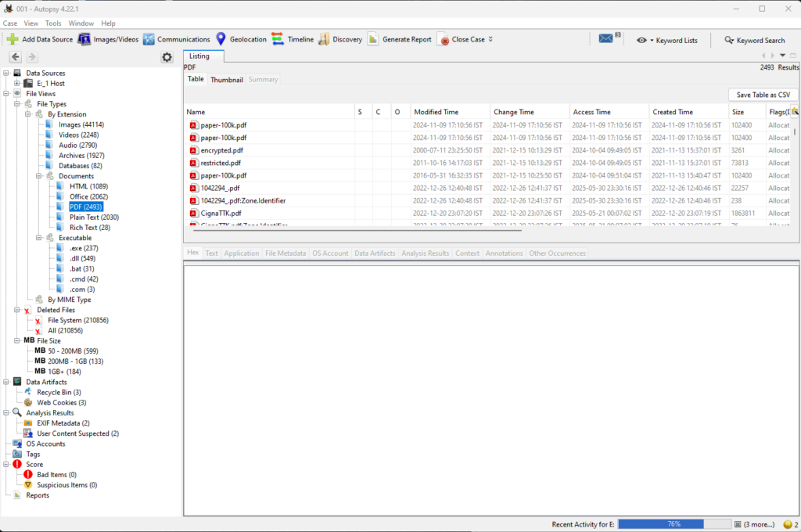The width and height of the screenshot is (801, 532).
Task: Click the User Content Suspected icon
Action: pyautogui.click(x=28, y=433)
